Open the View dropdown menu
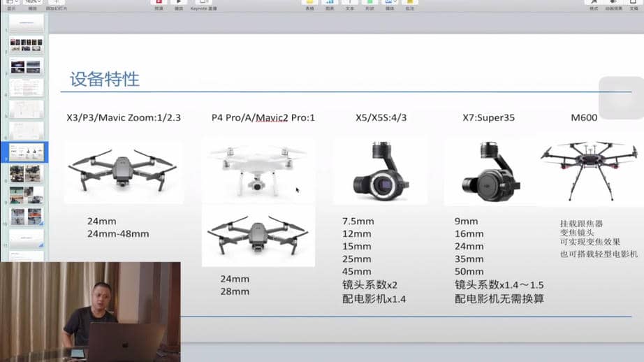 tap(11, 3)
